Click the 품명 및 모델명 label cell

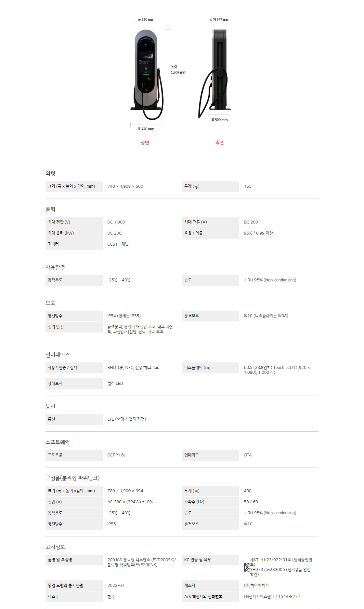74,560
